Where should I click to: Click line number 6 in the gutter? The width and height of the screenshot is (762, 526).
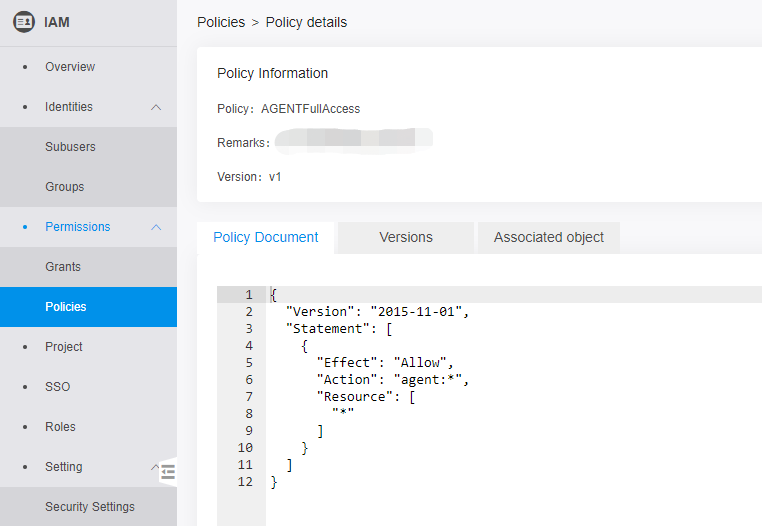coord(249,380)
